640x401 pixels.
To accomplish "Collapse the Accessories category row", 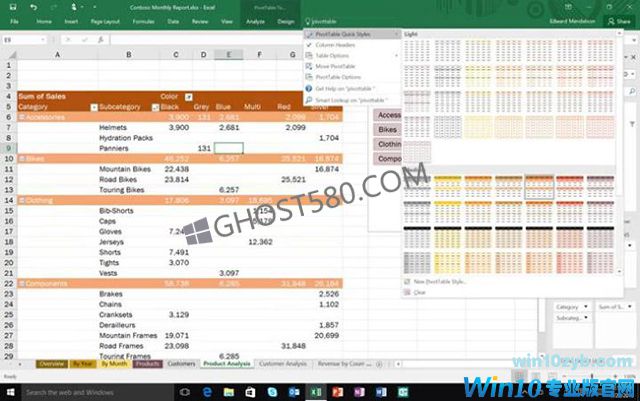I will pyautogui.click(x=22, y=118).
